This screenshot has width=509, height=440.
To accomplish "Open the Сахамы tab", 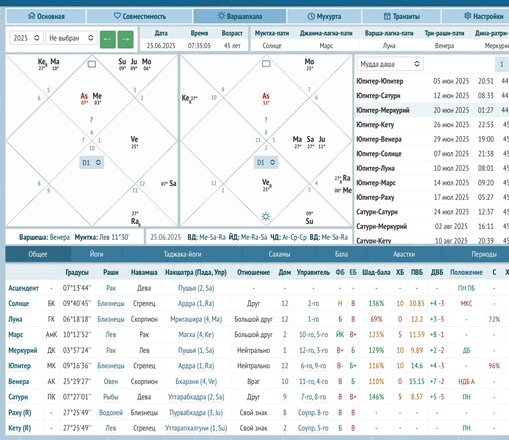I will click(x=279, y=254).
